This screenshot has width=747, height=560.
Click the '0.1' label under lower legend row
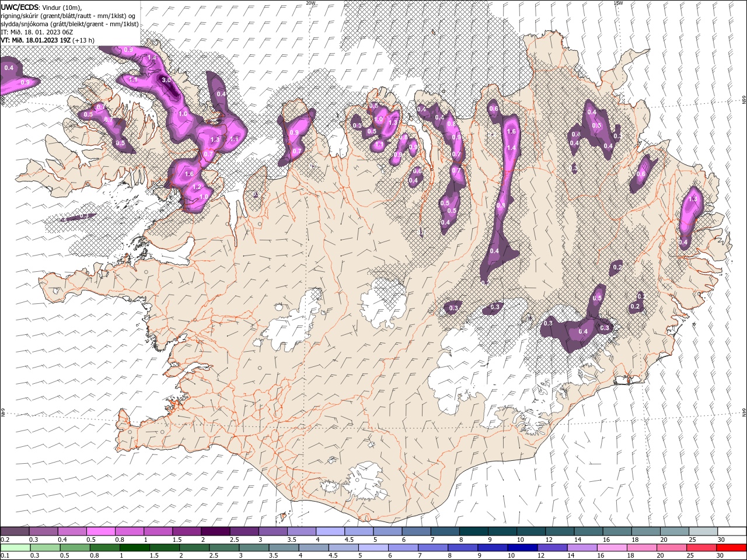(5, 555)
